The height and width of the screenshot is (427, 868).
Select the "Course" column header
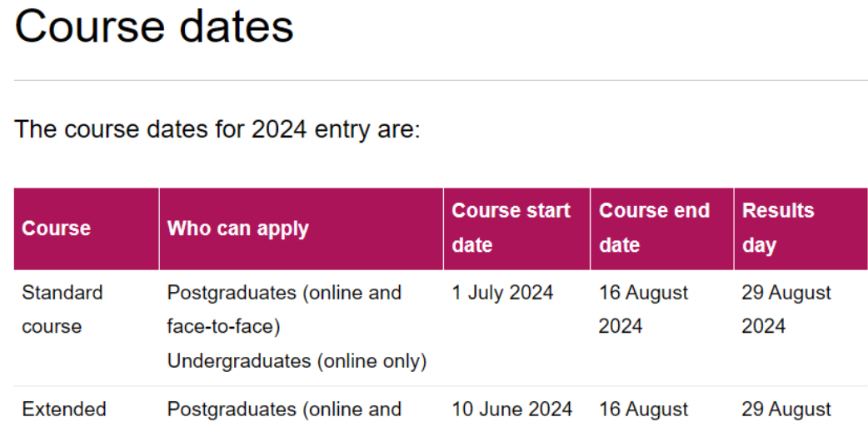pos(56,229)
